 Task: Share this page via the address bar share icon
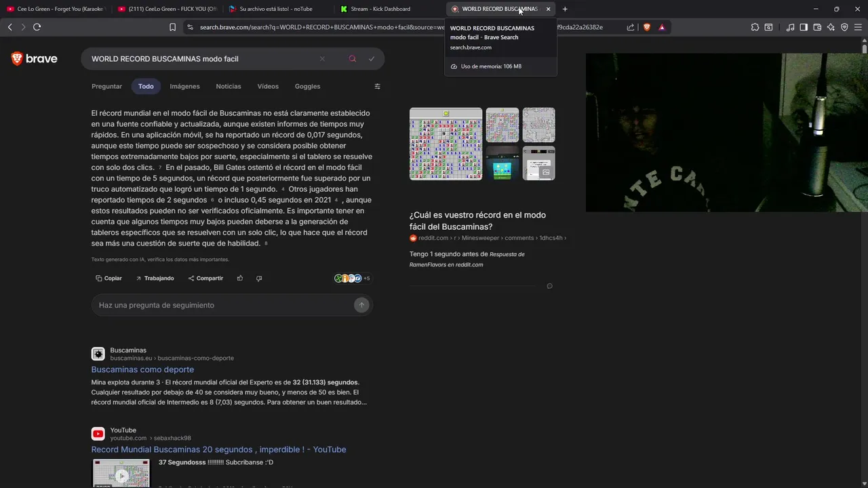coord(631,27)
